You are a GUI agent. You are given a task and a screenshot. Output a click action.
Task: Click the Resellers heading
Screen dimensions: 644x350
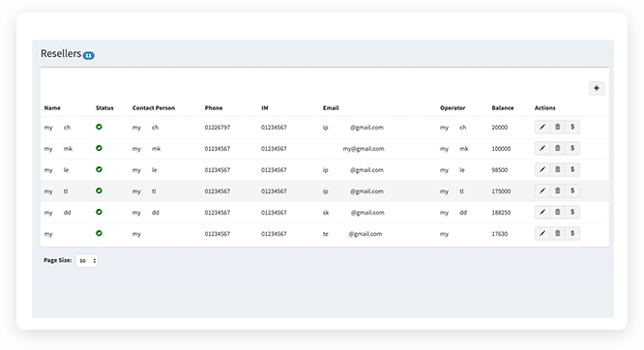tap(61, 53)
